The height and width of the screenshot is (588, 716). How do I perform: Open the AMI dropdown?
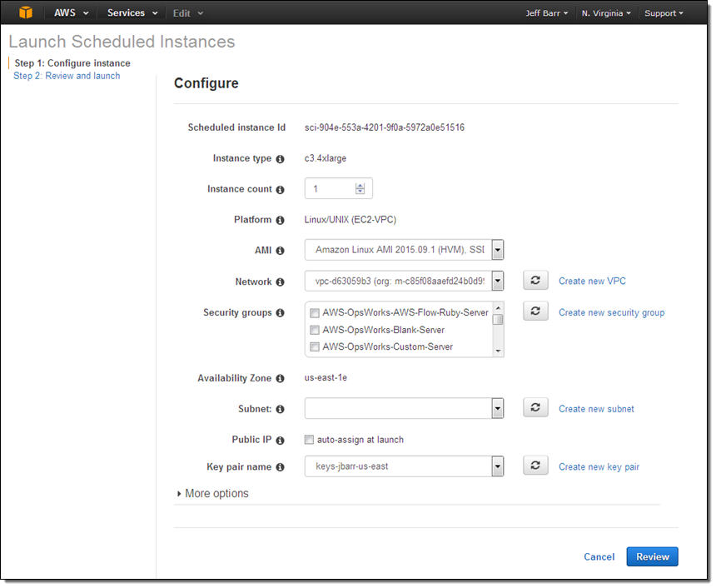coord(498,249)
